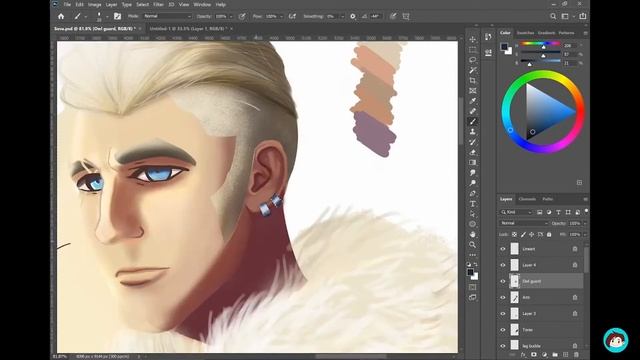Click the Share icon at top right
The image size is (640, 360).
[x=582, y=16]
